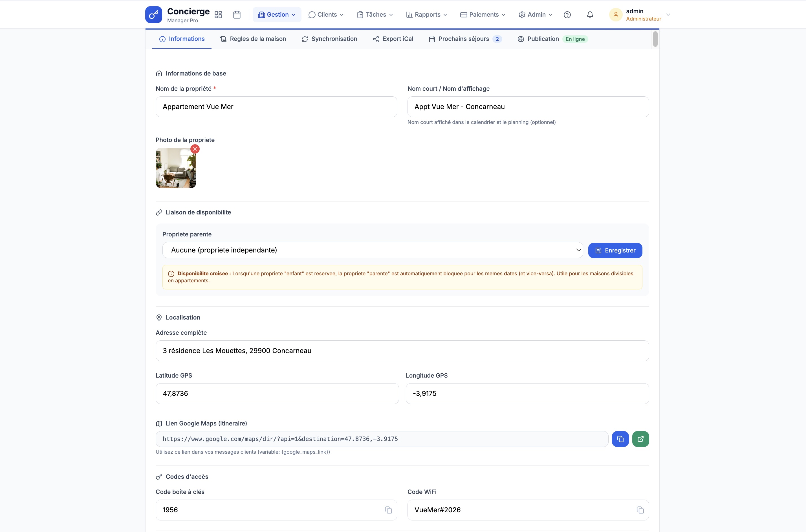Open the Propriete parente dropdown
The width and height of the screenshot is (806, 532).
(373, 250)
